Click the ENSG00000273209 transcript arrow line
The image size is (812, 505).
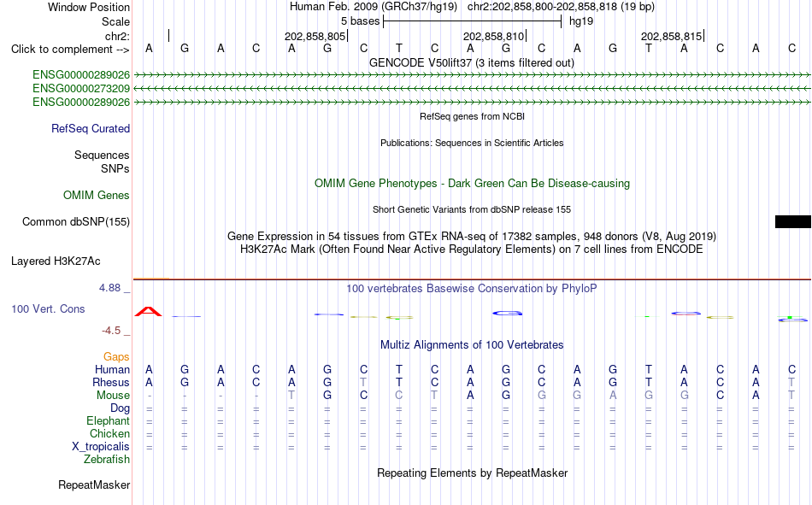[472, 89]
